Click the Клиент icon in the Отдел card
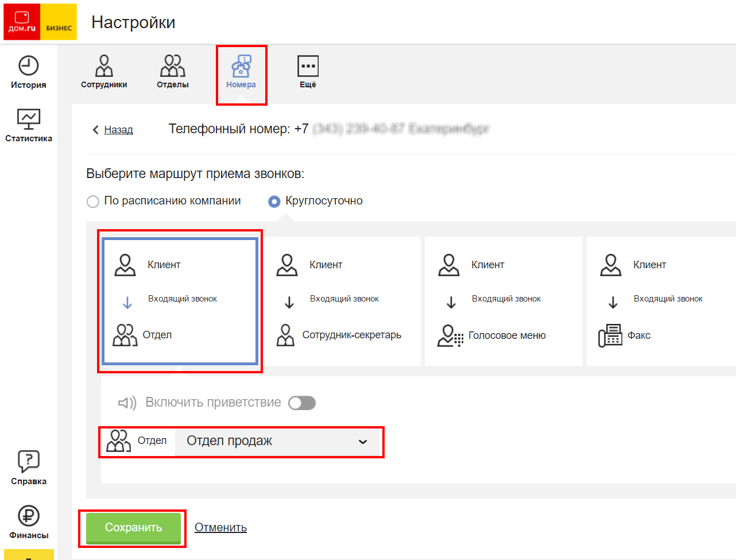736x560 pixels. pos(125,265)
